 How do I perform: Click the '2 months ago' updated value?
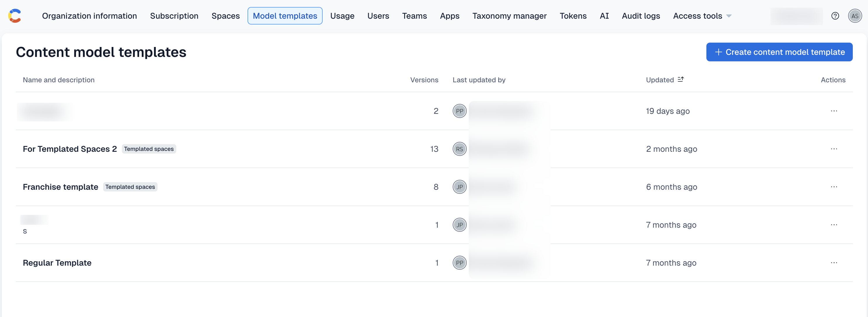[x=671, y=149]
